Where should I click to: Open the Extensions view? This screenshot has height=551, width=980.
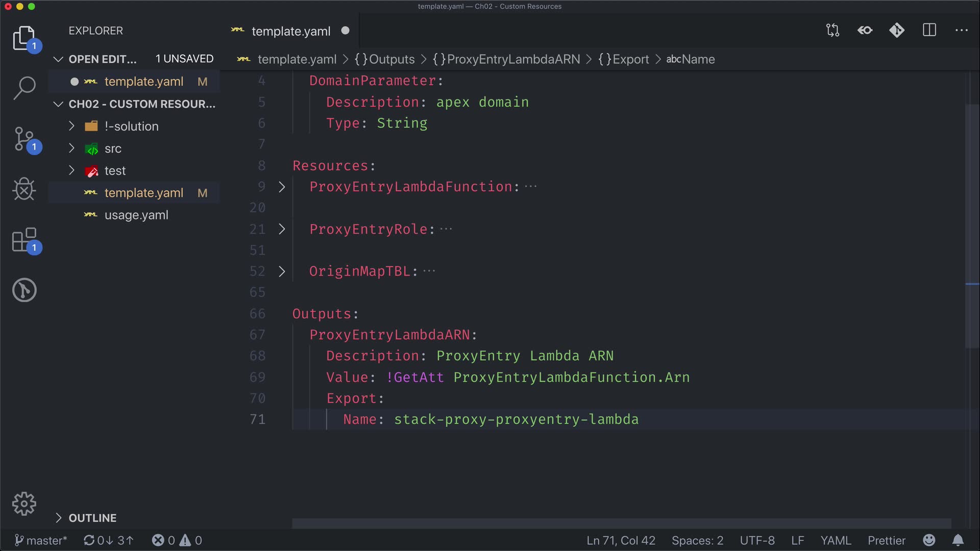click(24, 240)
